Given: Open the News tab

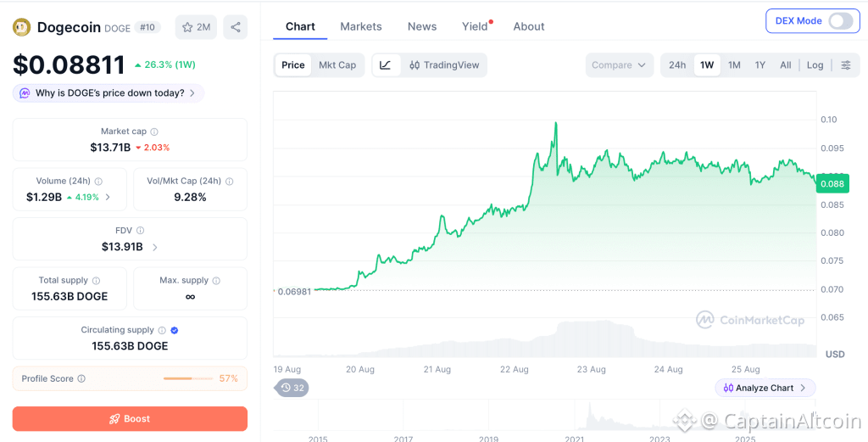Looking at the screenshot, I should click(x=422, y=26).
